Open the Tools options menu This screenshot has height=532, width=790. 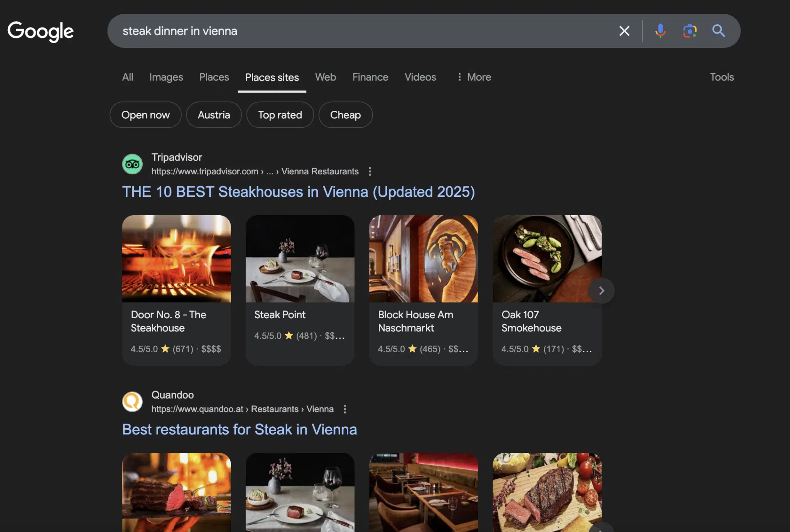(x=722, y=77)
